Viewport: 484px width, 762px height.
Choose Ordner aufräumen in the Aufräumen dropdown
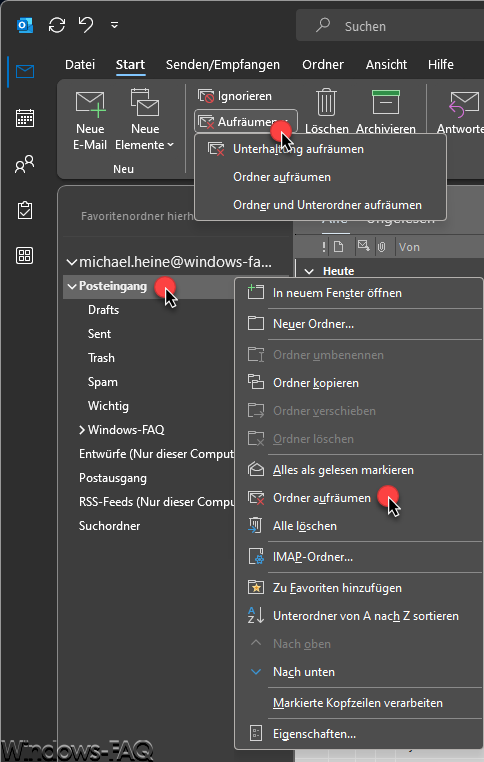click(x=320, y=177)
